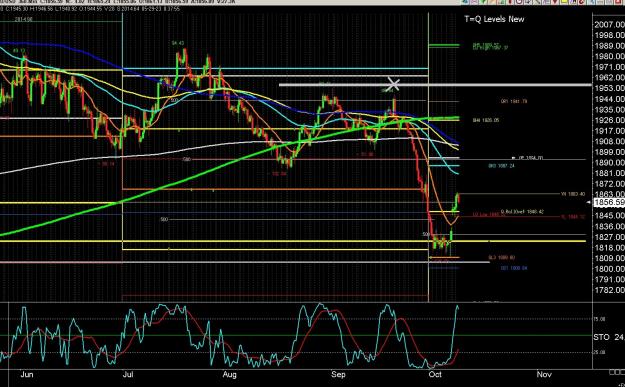Click the blue QS1 level label near 1800
The height and width of the screenshot is (387, 625).
[514, 268]
